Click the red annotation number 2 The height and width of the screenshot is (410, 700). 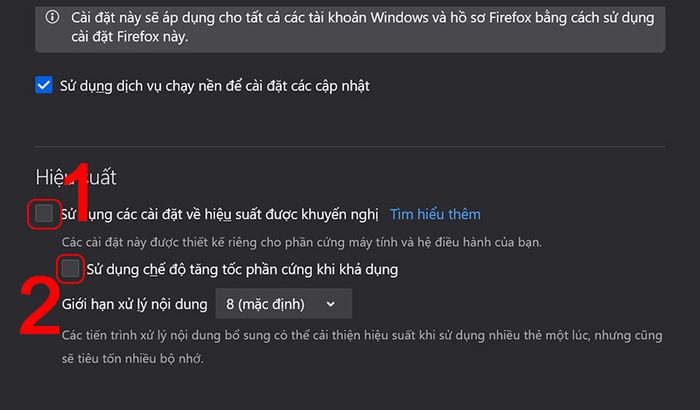pyautogui.click(x=40, y=306)
